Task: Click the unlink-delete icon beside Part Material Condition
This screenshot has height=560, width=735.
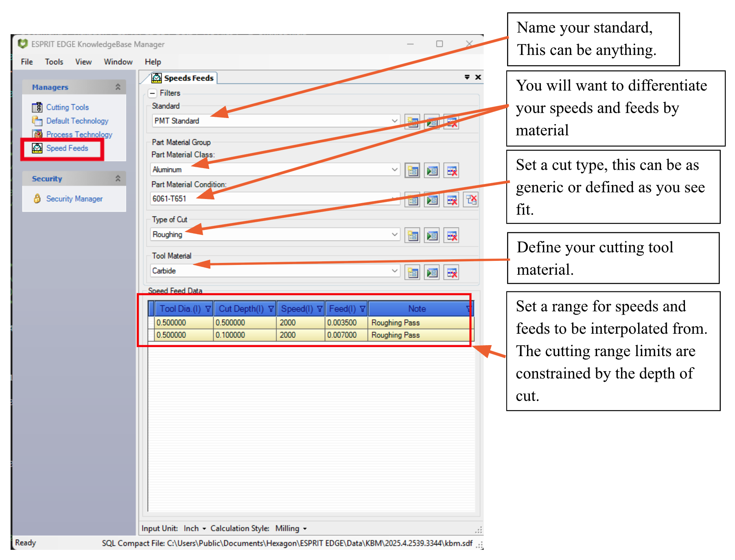Action: pos(470,199)
